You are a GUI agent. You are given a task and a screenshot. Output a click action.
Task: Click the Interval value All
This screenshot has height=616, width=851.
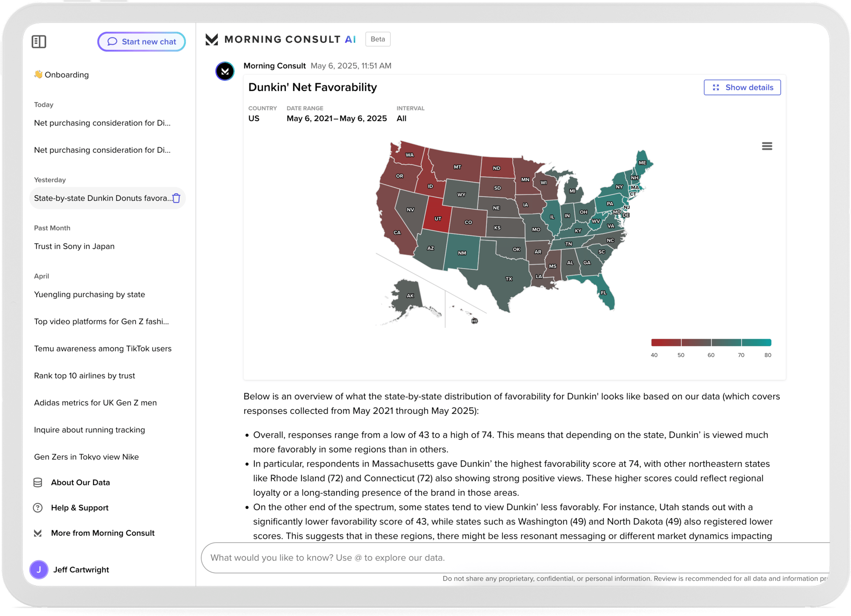pyautogui.click(x=401, y=119)
